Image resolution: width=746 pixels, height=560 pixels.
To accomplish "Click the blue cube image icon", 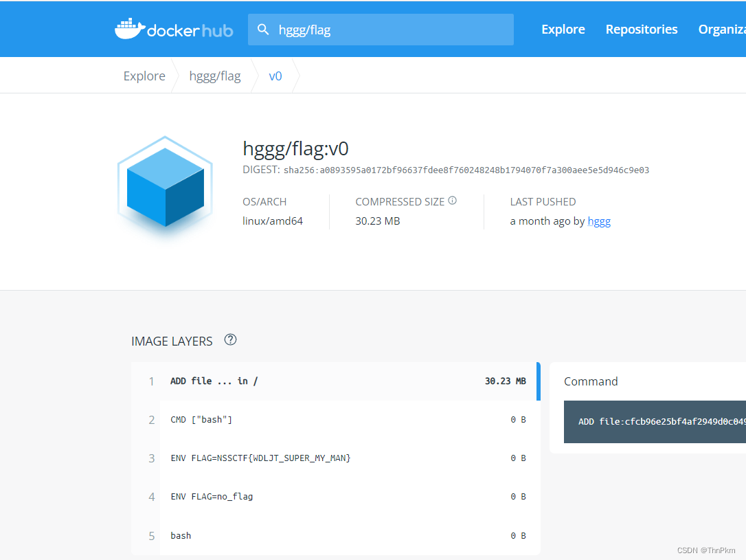I will pos(165,186).
